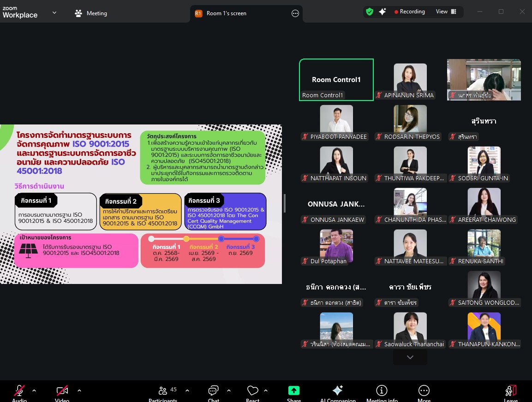Click the React heart icon
The width and height of the screenshot is (532, 402).
tap(252, 391)
